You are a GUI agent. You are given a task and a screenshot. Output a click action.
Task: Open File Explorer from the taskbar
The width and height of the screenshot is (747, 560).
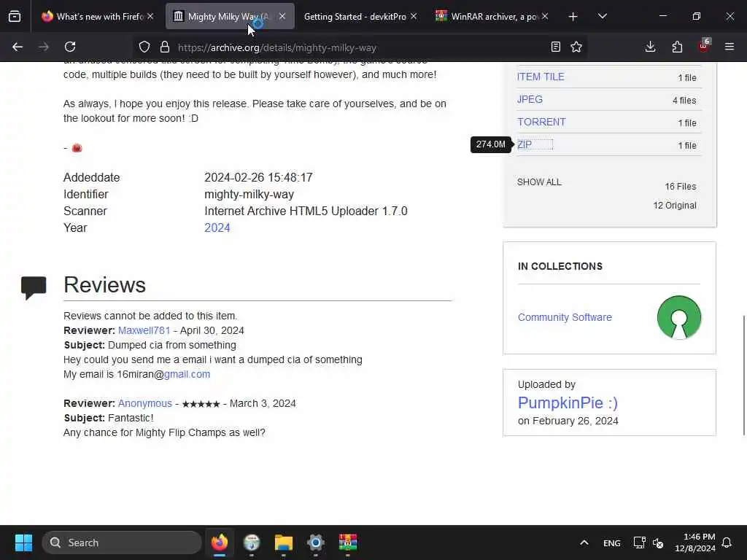284,542
